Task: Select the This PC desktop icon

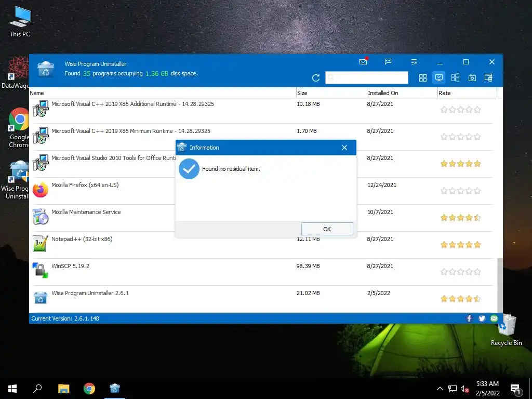Action: [x=20, y=22]
